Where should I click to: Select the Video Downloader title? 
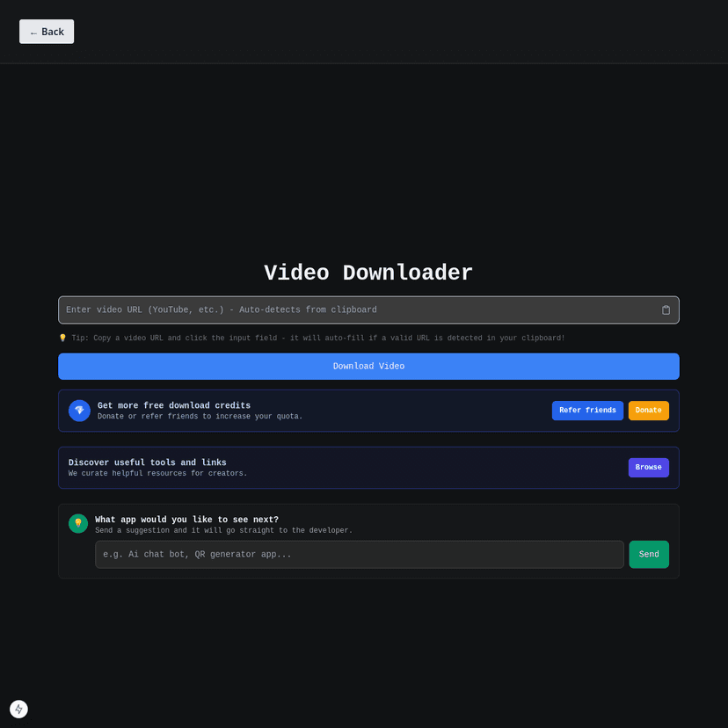click(x=368, y=273)
